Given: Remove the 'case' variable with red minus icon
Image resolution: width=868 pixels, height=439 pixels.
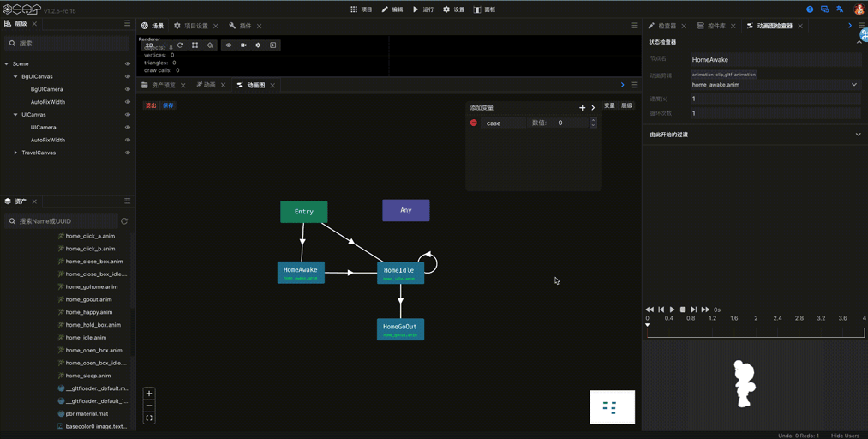Looking at the screenshot, I should [474, 123].
